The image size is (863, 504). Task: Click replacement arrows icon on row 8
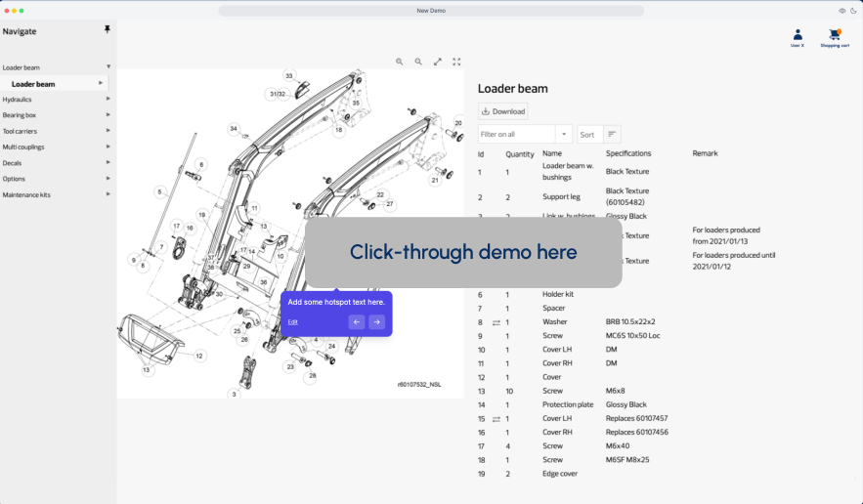[496, 322]
